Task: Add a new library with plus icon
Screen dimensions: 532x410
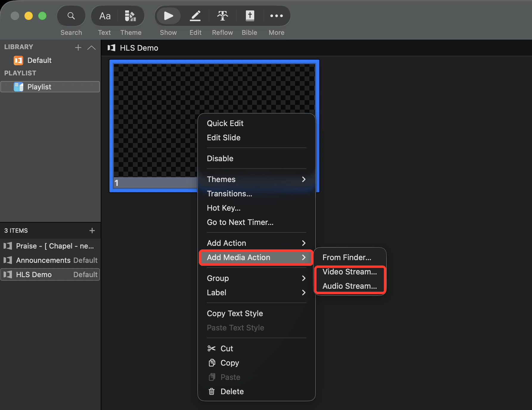Action: coord(78,47)
